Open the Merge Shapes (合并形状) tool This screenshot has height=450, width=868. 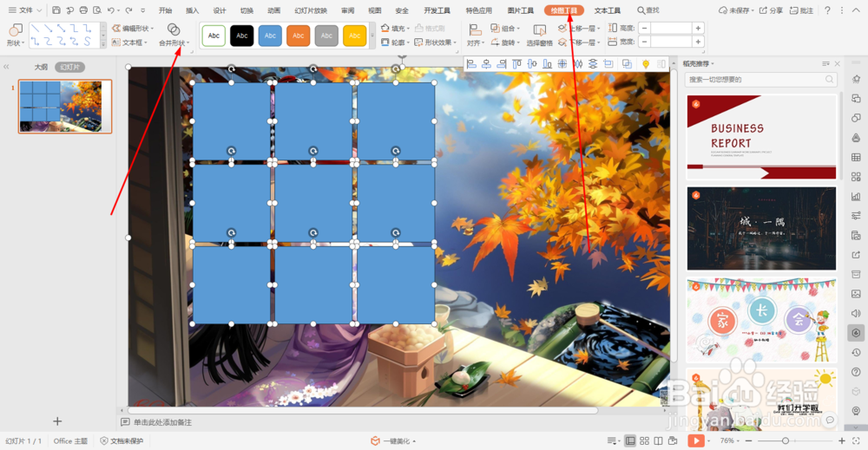click(x=174, y=35)
